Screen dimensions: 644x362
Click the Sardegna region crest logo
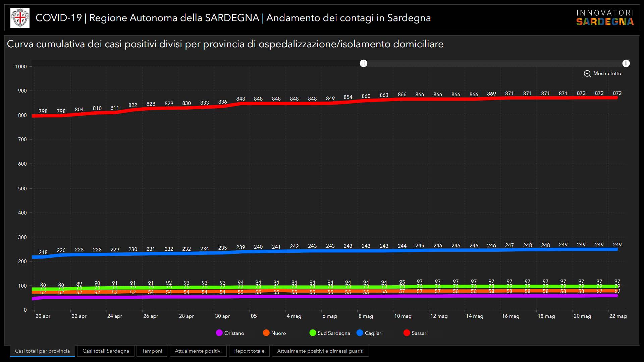pyautogui.click(x=20, y=18)
